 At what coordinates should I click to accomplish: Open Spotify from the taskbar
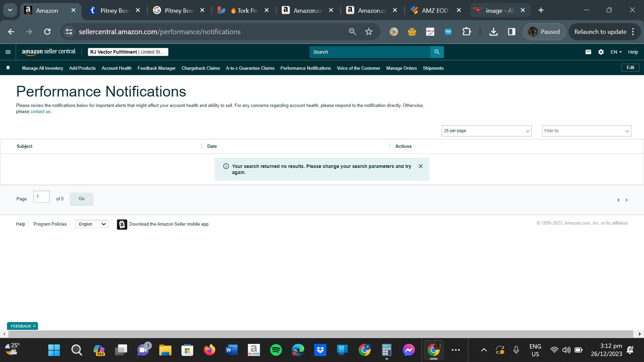276,350
